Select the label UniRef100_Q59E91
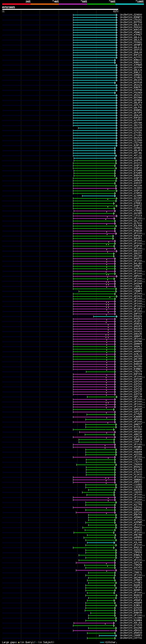This screenshot has height=644, width=146. tap(131, 324)
